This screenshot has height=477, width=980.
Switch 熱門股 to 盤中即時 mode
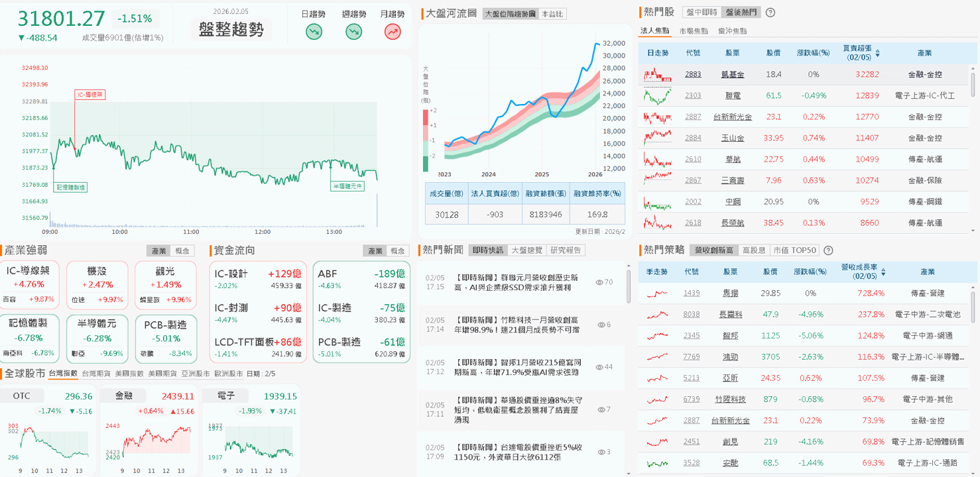click(x=702, y=13)
